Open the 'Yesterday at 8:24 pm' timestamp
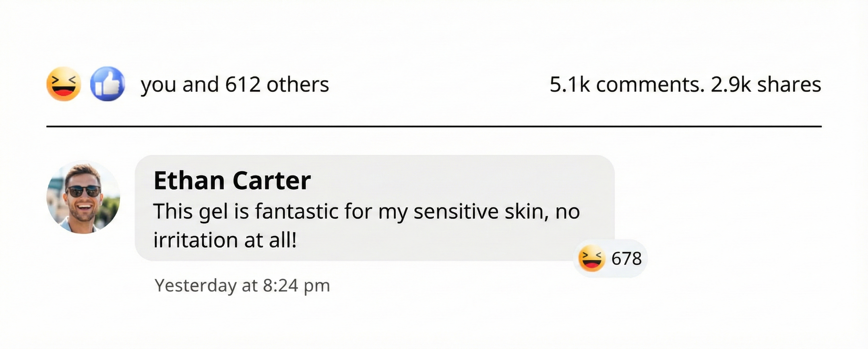This screenshot has height=349, width=868. tap(242, 286)
